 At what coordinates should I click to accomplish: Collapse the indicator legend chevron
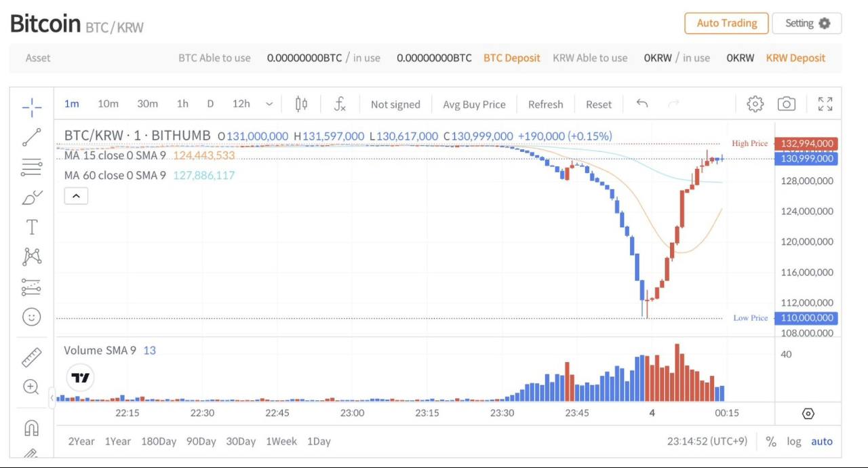click(76, 196)
